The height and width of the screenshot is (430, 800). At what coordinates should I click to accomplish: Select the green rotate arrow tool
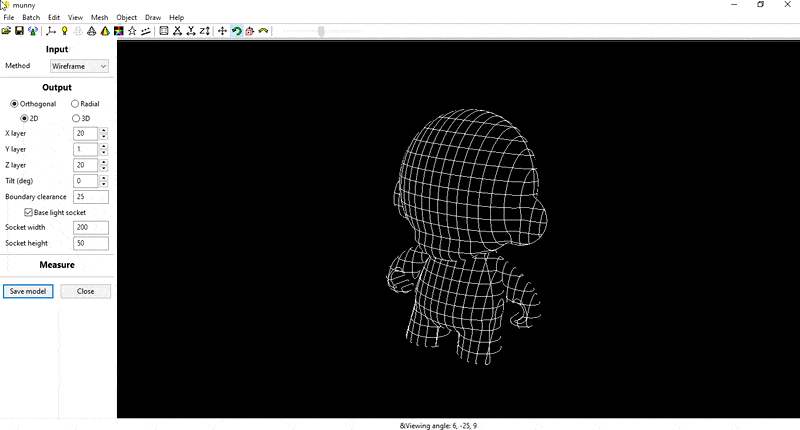point(236,31)
